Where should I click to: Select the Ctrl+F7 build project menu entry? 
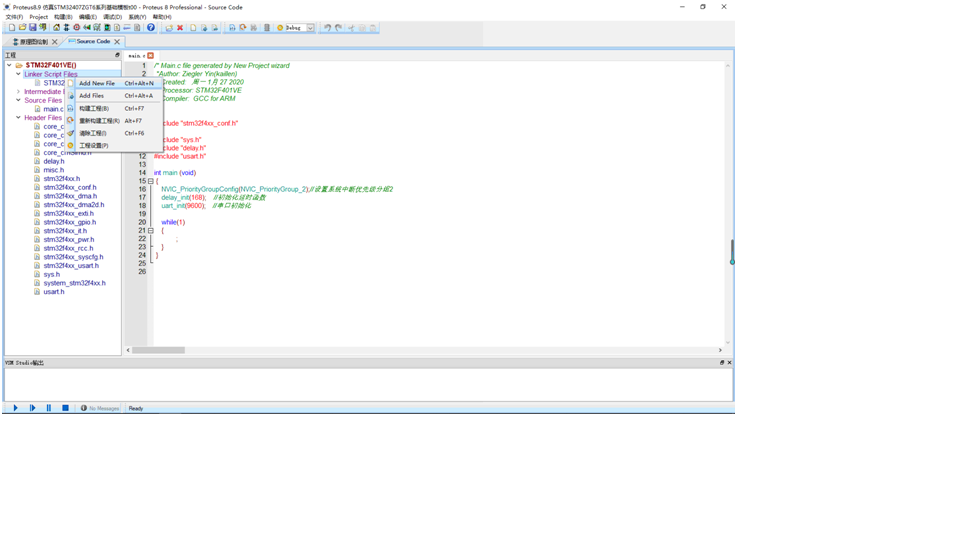(x=114, y=108)
